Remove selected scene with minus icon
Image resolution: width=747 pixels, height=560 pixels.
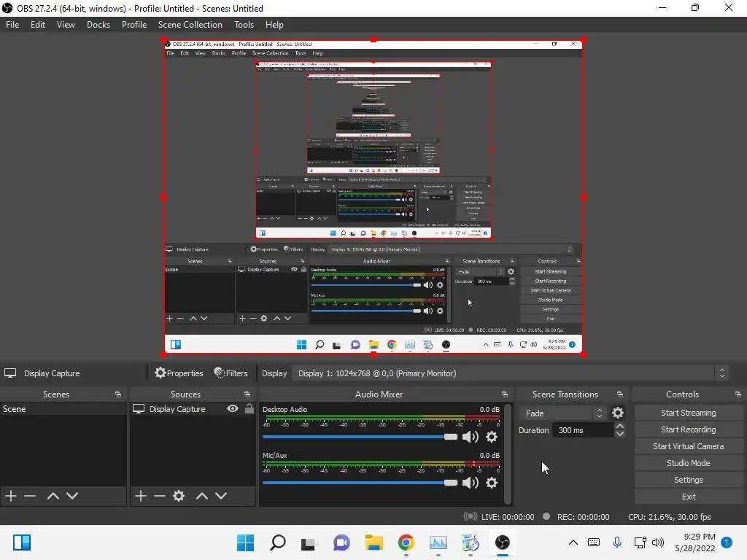coord(30,496)
